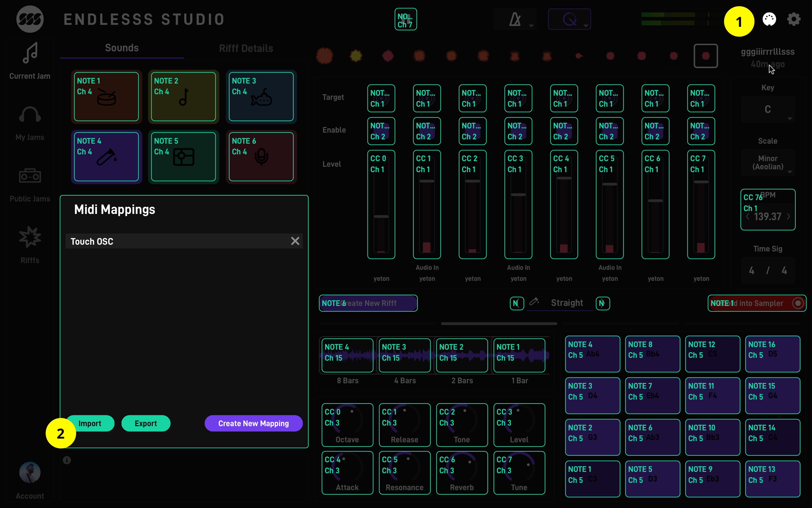The image size is (812, 508).
Task: Click the horizontal scrollbar above loop lengths
Action: coord(499,323)
